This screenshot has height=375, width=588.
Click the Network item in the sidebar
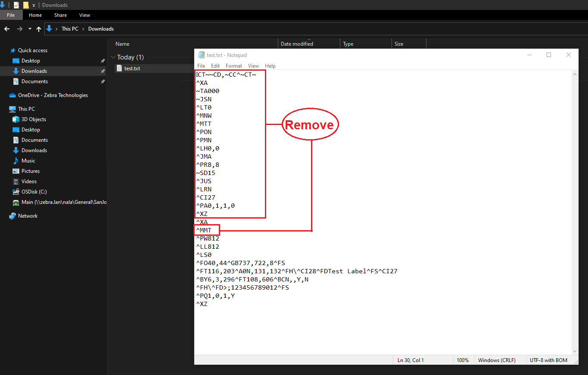[x=28, y=216]
